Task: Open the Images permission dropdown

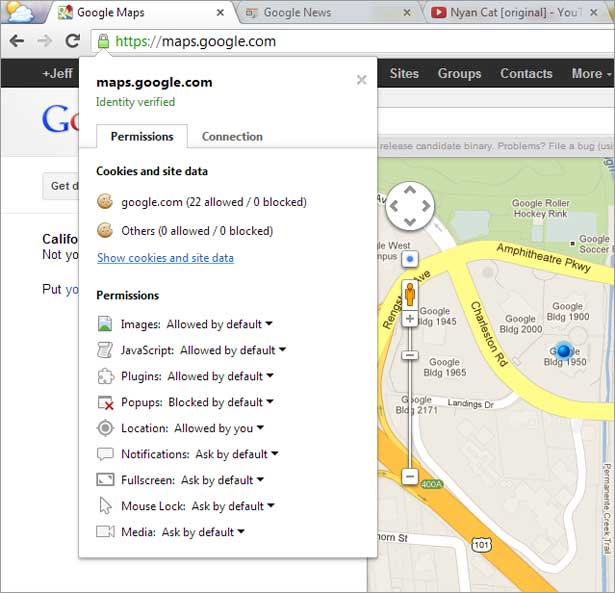Action: (219, 324)
